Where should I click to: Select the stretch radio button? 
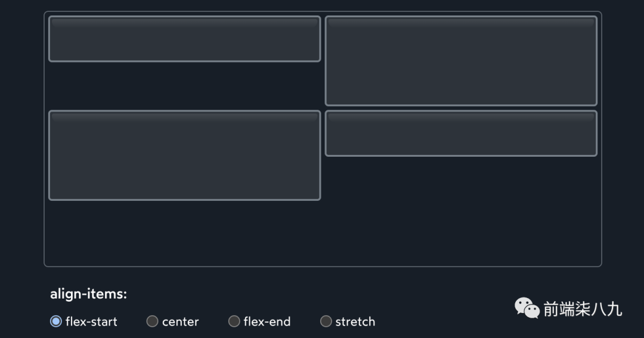pyautogui.click(x=326, y=321)
